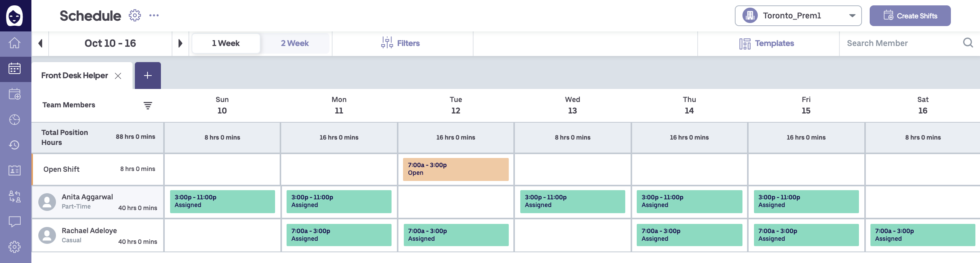This screenshot has height=263, width=980.
Task: Expand the Toronto_Prem1 location dropdown
Action: click(x=852, y=16)
